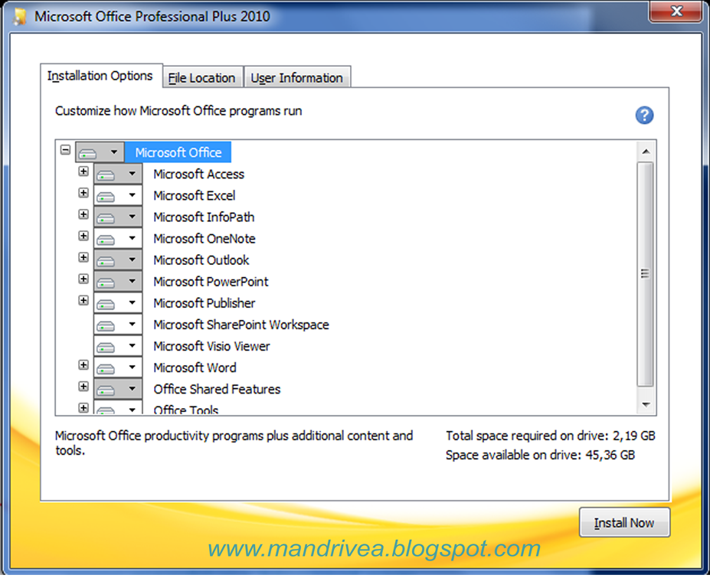Click the scroll up arrow of the feature list
This screenshot has height=588, width=710.
coord(646,152)
